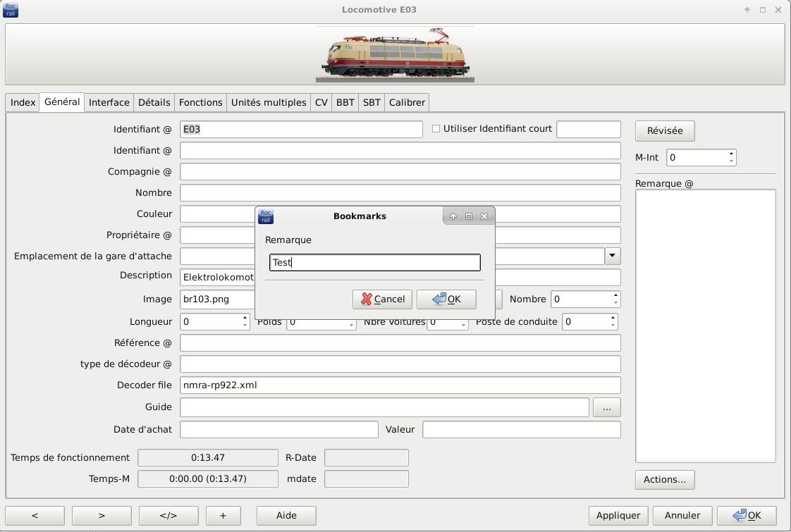The image size is (791, 532).
Task: Confirm the Bookmarks dialog with OK
Action: point(446,299)
